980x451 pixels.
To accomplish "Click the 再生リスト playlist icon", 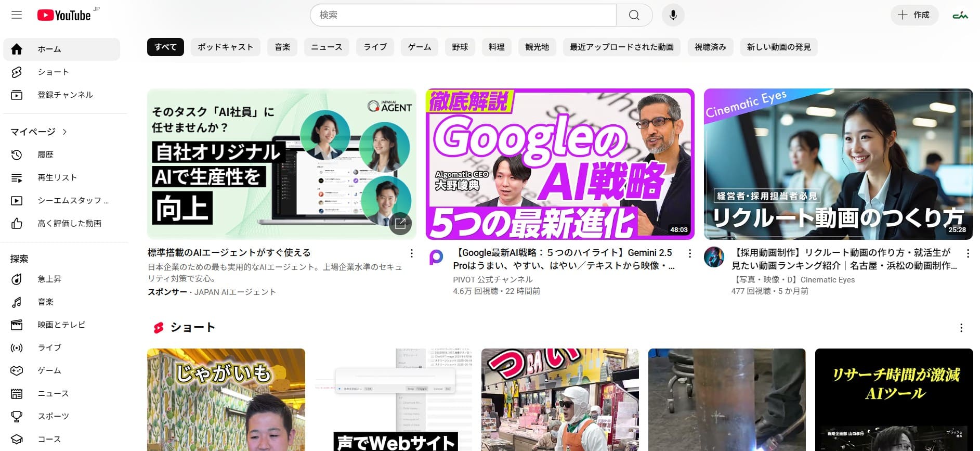I will (x=17, y=177).
